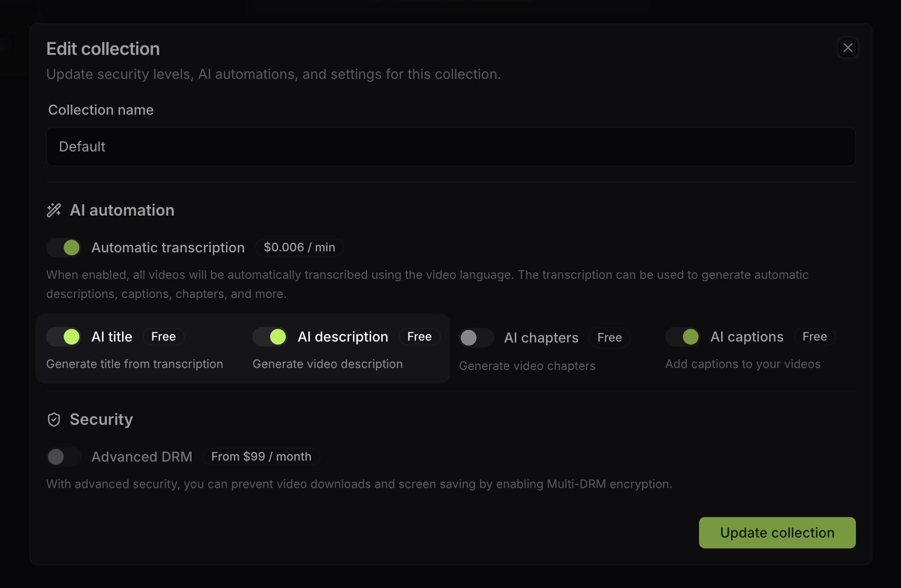
Task: Click the Multi-DRM encryption description text
Action: click(x=359, y=484)
